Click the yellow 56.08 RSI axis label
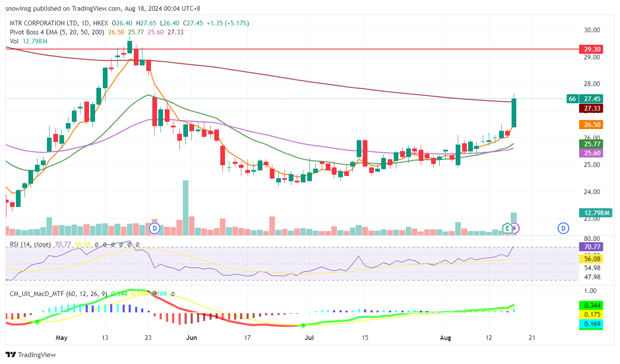 (x=591, y=259)
